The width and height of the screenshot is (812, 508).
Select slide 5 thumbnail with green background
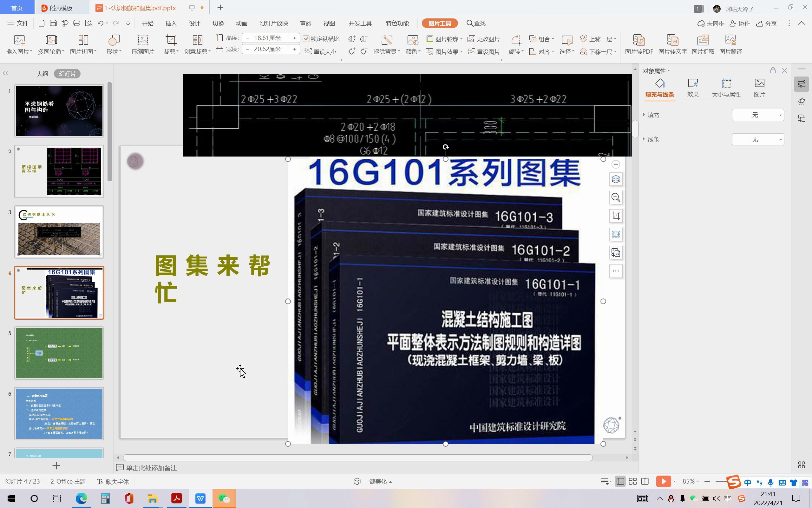(x=59, y=353)
